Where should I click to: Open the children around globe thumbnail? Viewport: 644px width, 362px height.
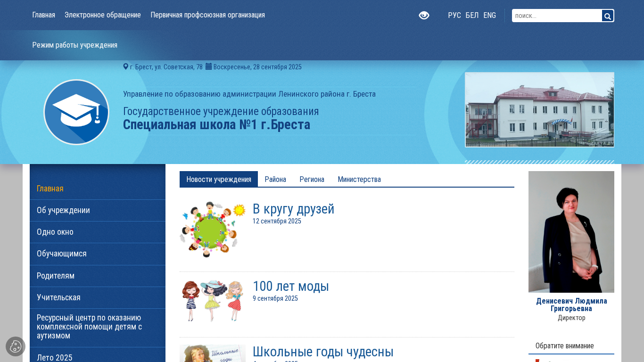213,230
